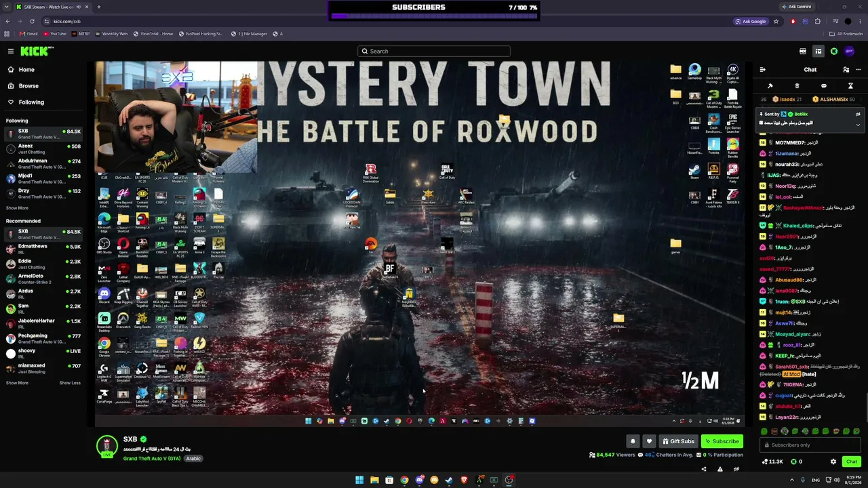Share the stream with the share icon
Viewport: 868px width, 488px height.
point(703,469)
